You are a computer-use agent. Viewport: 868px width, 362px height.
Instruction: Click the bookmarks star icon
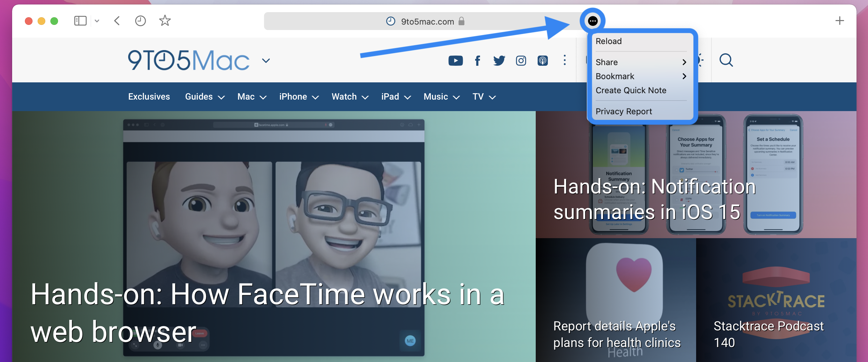click(x=165, y=20)
